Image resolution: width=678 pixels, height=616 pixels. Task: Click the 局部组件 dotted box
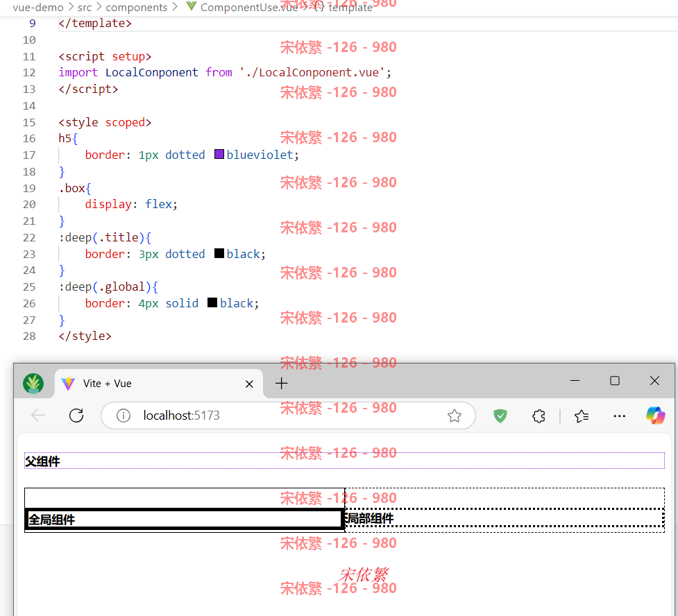505,518
